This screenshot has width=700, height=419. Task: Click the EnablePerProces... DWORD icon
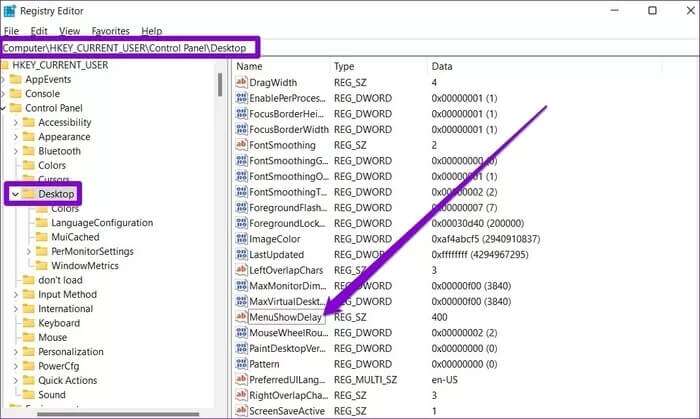(x=241, y=98)
